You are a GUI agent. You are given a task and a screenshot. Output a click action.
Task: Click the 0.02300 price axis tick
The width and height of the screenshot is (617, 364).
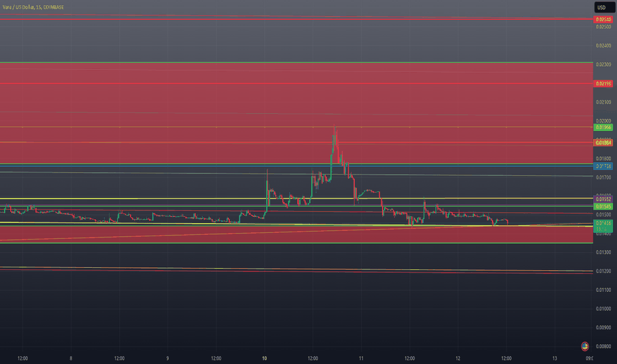pyautogui.click(x=604, y=64)
